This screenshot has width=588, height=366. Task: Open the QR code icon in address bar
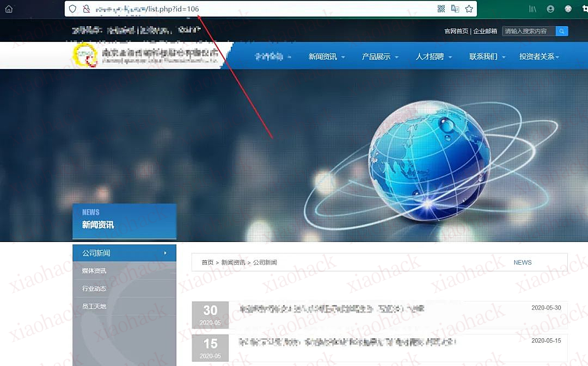pos(441,9)
